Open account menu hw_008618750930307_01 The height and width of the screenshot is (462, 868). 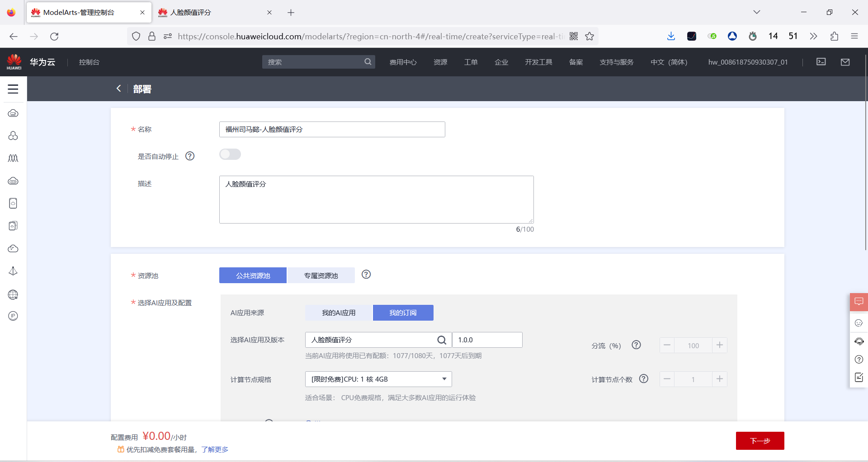click(x=748, y=62)
